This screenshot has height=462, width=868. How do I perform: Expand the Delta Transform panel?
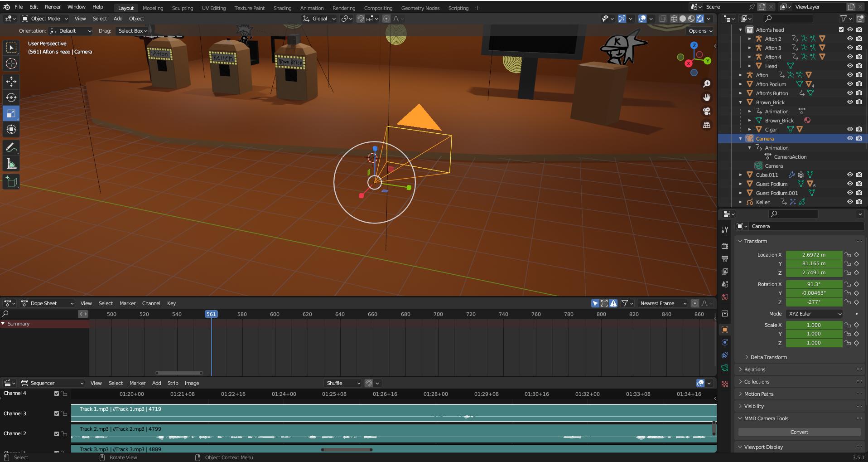[768, 357]
